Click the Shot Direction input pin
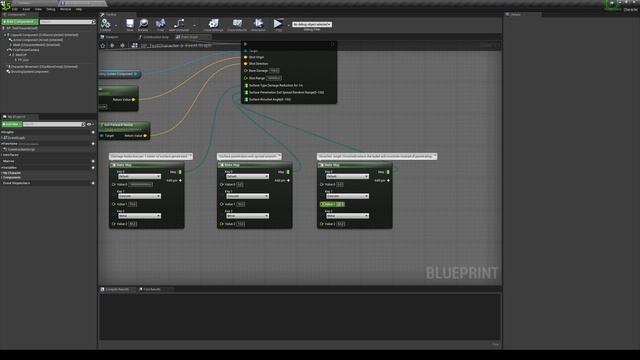Image resolution: width=640 pixels, height=360 pixels. (246, 64)
